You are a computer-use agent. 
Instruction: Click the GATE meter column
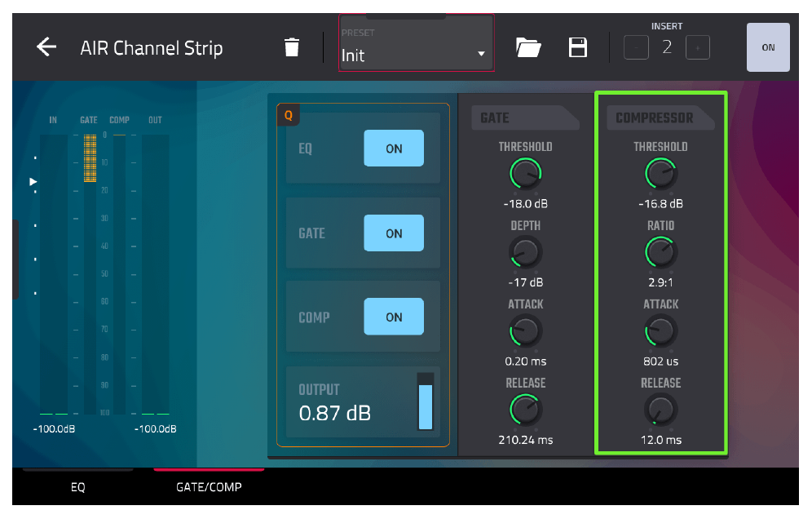[90, 274]
